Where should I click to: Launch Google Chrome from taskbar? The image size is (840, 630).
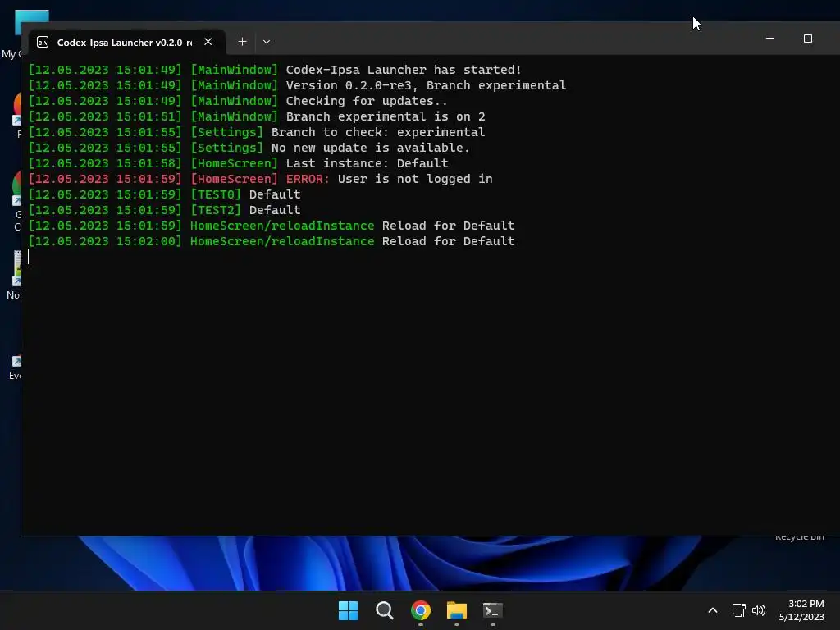click(421, 610)
